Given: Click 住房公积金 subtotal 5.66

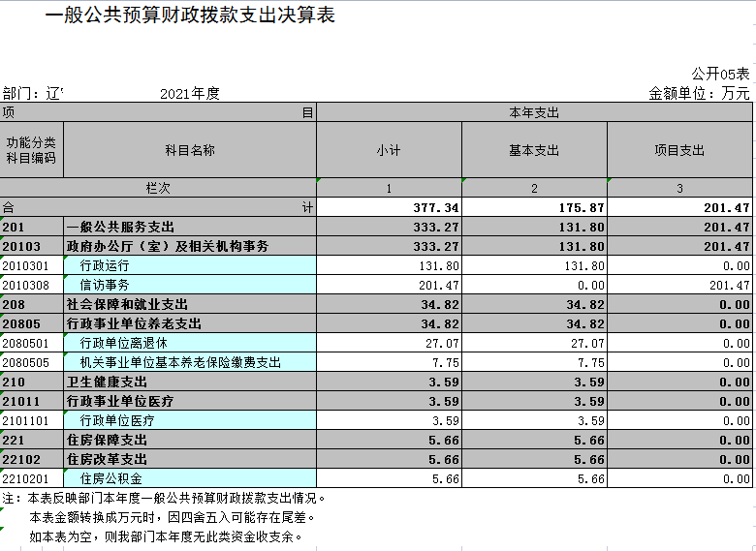Looking at the screenshot, I should (389, 478).
